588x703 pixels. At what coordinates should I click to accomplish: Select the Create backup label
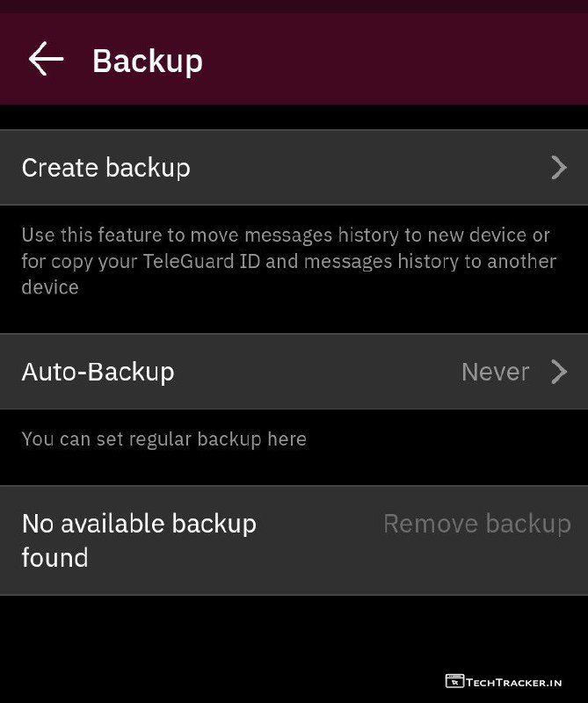(105, 168)
